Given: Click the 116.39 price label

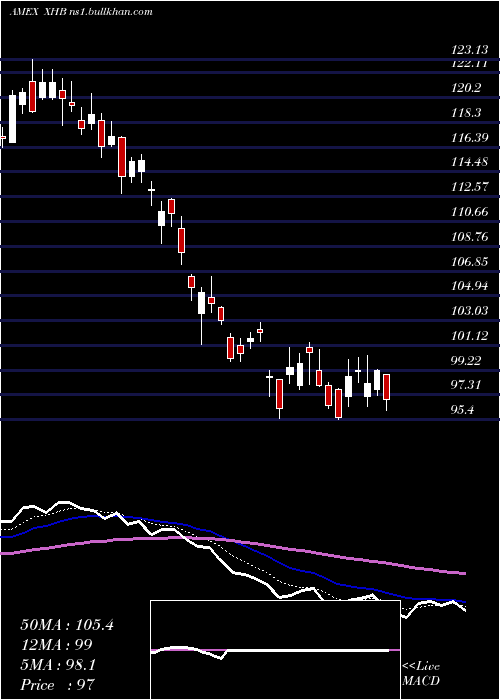Looking at the screenshot, I should [x=468, y=138].
